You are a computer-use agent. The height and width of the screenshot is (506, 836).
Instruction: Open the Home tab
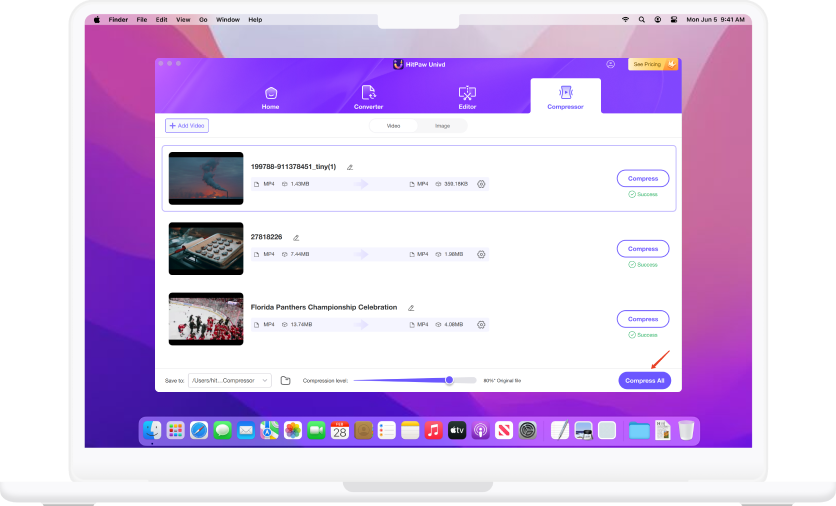click(x=270, y=98)
